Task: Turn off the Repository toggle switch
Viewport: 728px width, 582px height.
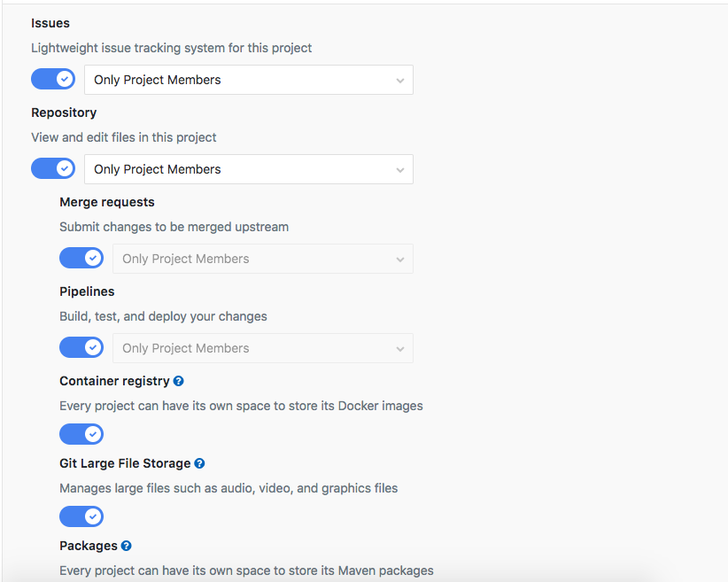Action: tap(53, 168)
